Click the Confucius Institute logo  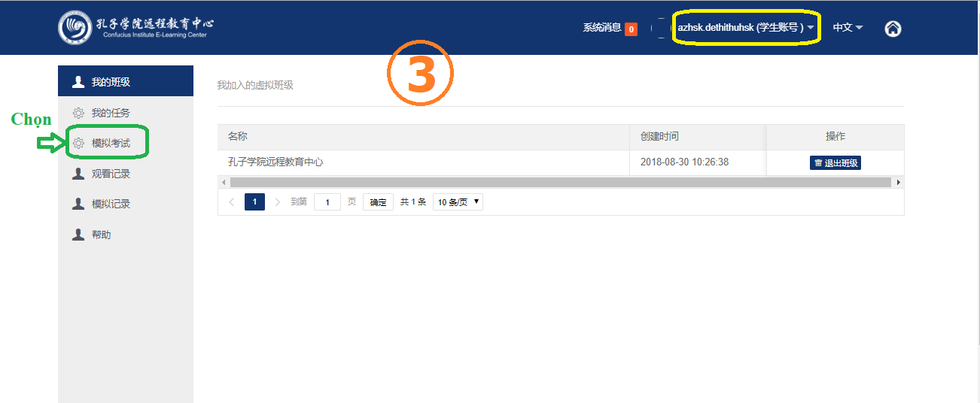click(x=75, y=28)
